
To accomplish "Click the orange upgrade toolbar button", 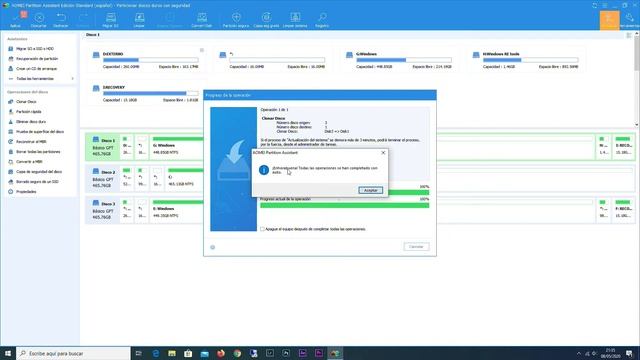I will pos(609,20).
